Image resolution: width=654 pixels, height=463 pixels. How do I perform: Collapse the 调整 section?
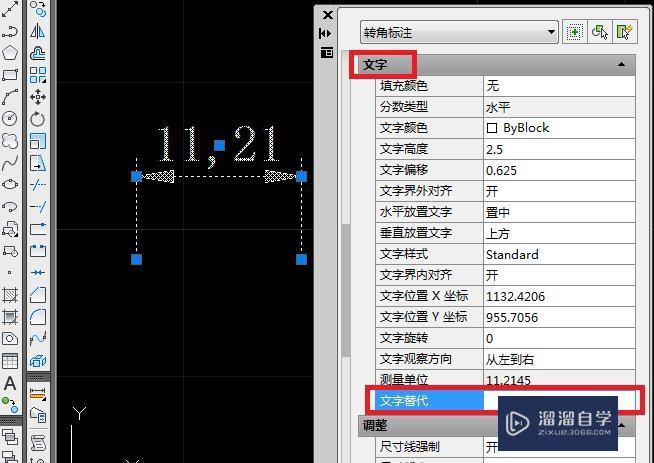(621, 425)
